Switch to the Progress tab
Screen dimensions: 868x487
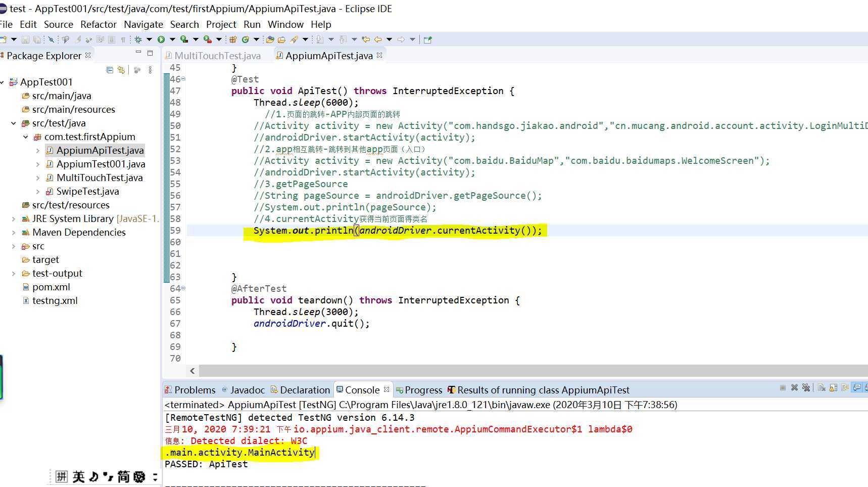click(x=419, y=390)
